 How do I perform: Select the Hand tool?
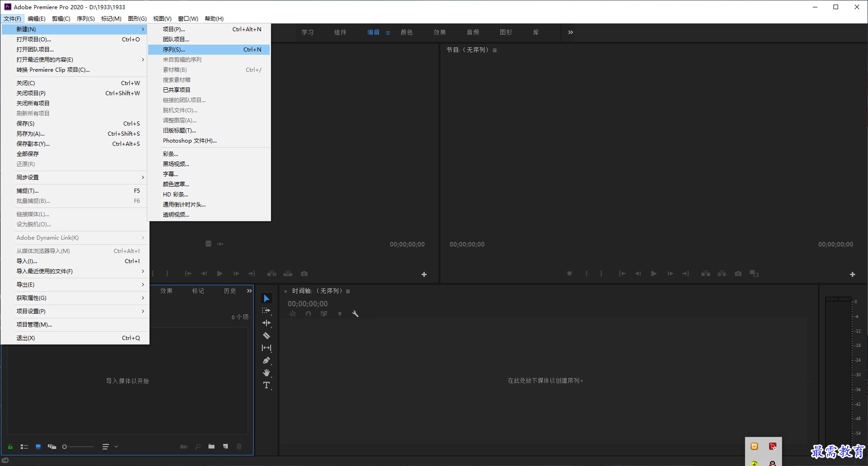point(266,373)
